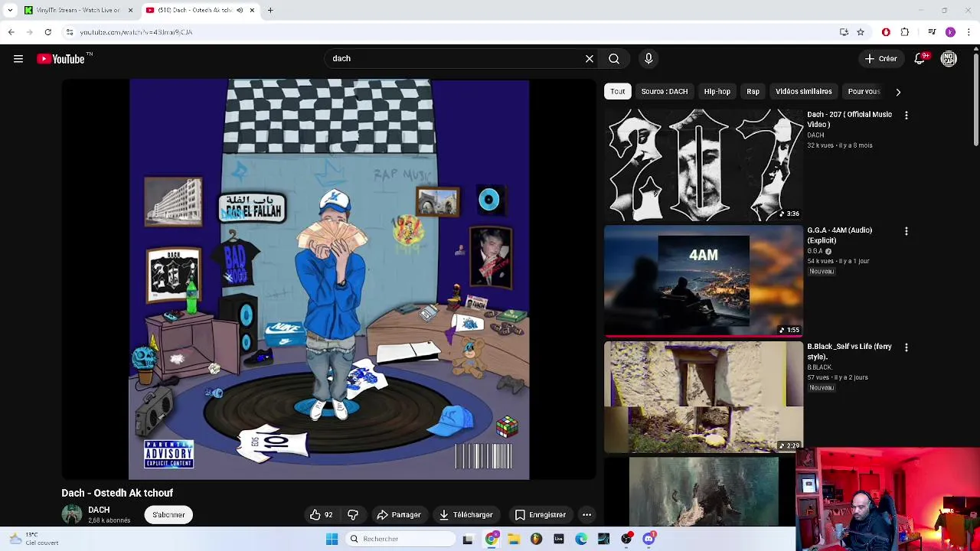Open the DACH channel name link
Viewport: 980px width, 551px height.
[x=99, y=510]
